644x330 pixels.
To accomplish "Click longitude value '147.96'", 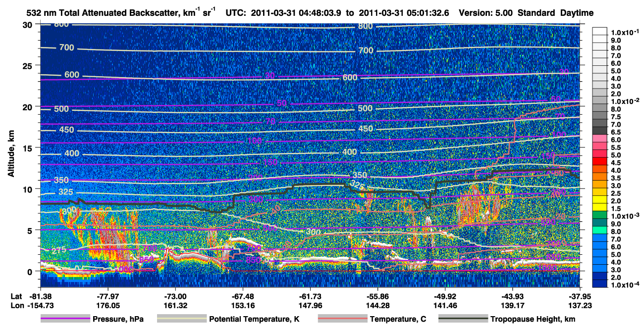I will coord(310,305).
